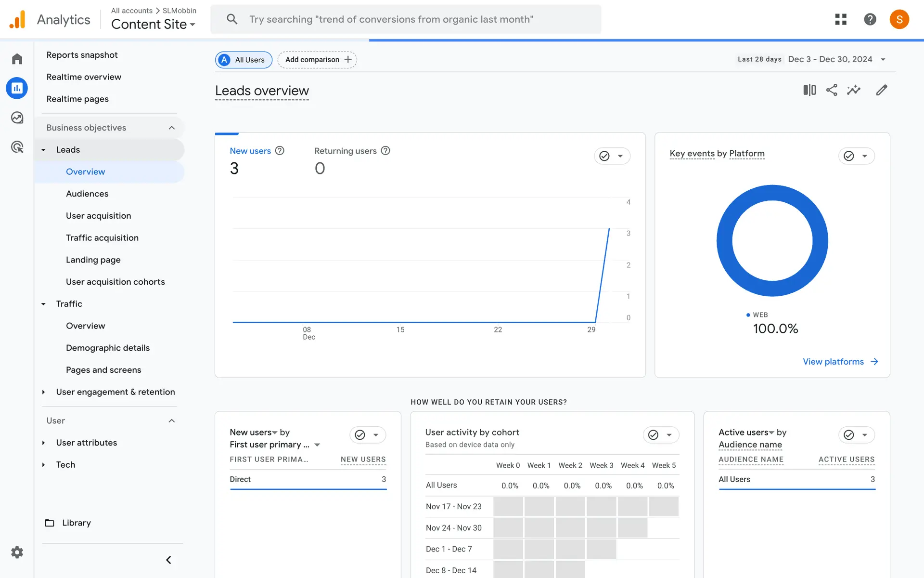This screenshot has width=924, height=578.
Task: Click the check status on User activity cohort card
Action: (x=654, y=435)
